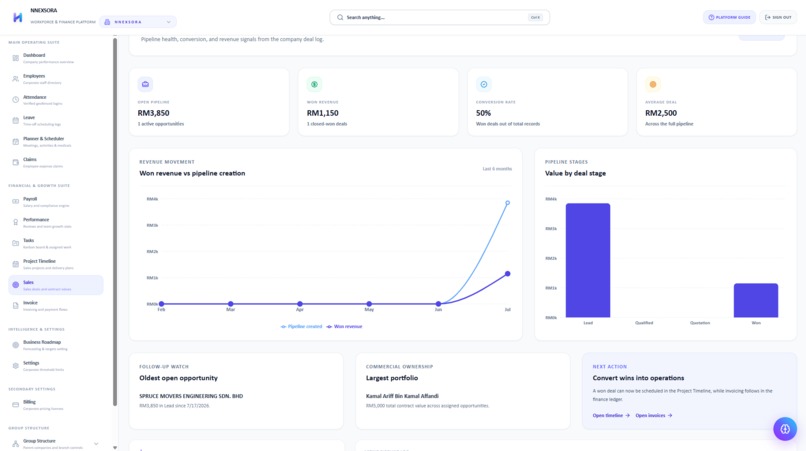
Task: Click the Claims sidebar icon
Action: [x=15, y=163]
